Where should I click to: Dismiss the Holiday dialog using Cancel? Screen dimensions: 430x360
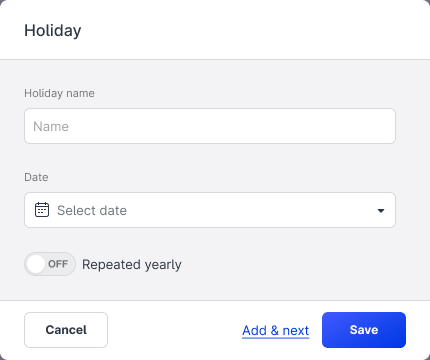coord(66,330)
